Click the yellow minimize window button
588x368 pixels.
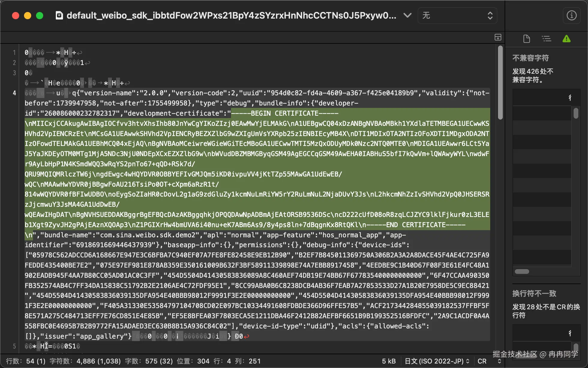28,16
